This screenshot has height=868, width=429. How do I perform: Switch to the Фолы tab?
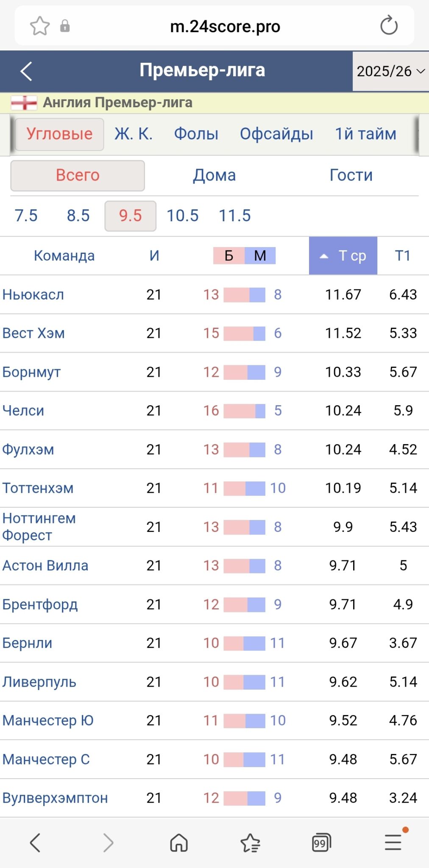tap(196, 134)
